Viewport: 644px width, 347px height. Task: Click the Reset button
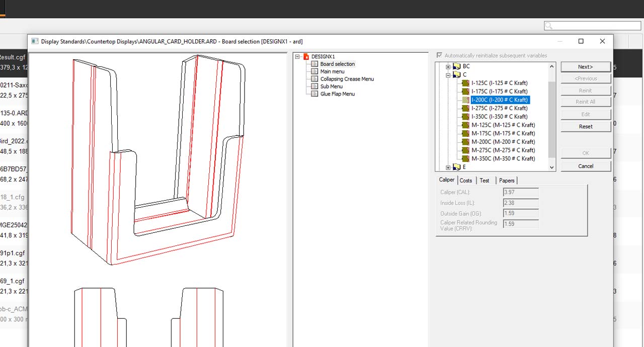585,127
